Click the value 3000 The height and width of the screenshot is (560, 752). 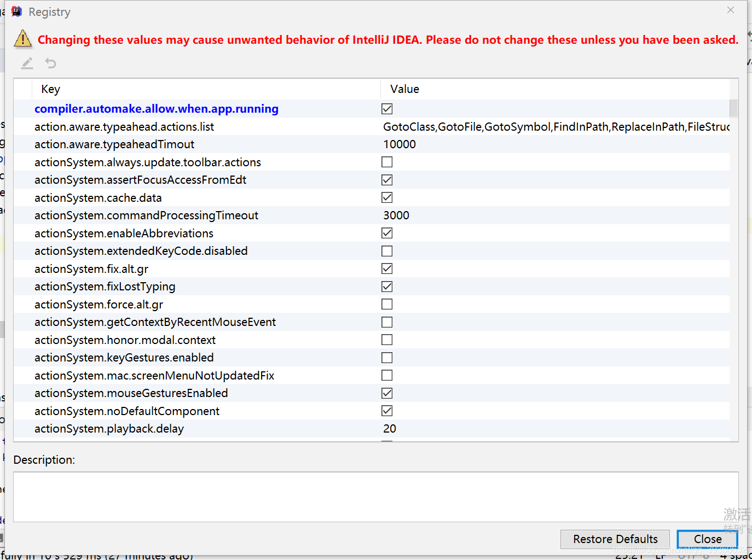pyautogui.click(x=396, y=215)
